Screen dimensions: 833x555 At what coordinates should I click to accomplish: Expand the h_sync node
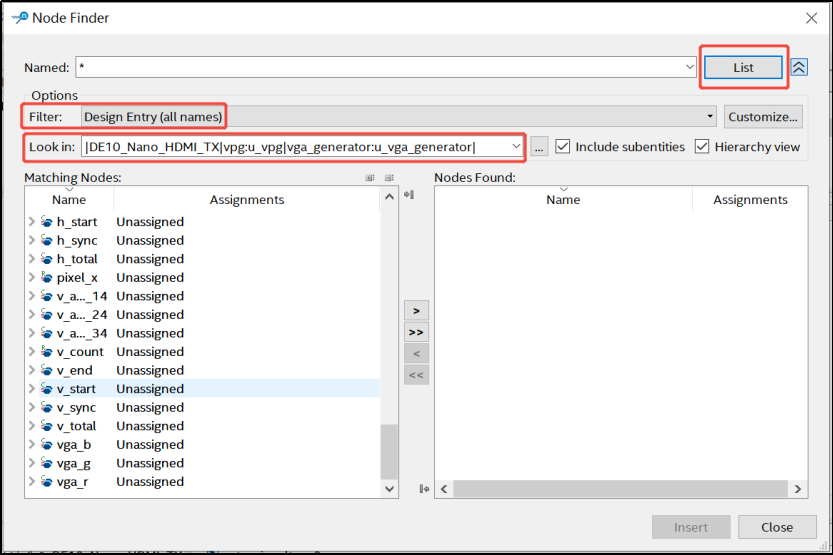[x=31, y=240]
